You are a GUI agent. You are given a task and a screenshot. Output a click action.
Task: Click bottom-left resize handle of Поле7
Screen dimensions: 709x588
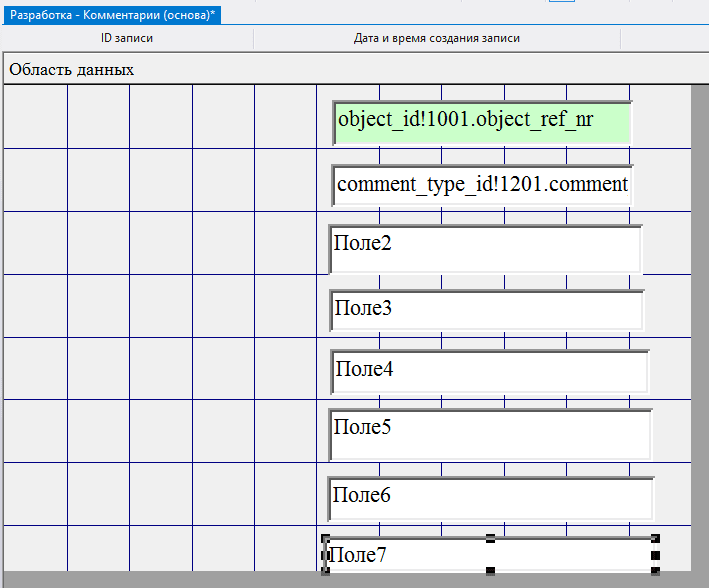click(326, 571)
